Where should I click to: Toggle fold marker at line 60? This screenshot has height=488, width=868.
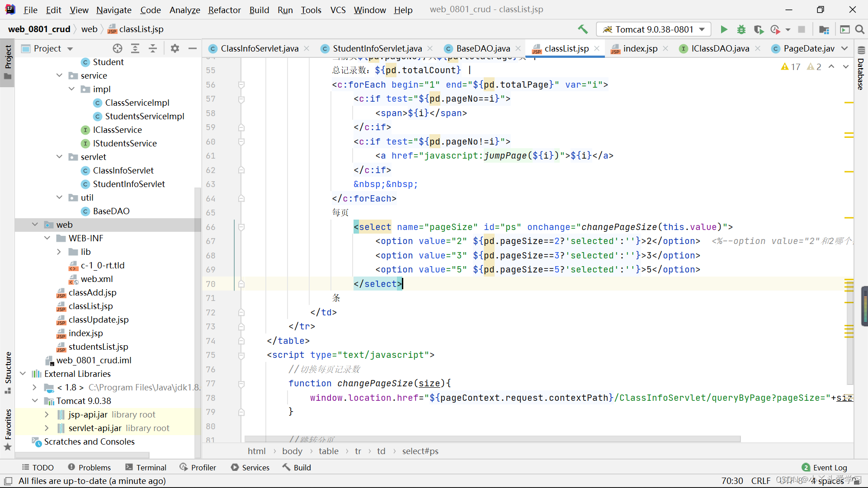tap(241, 141)
